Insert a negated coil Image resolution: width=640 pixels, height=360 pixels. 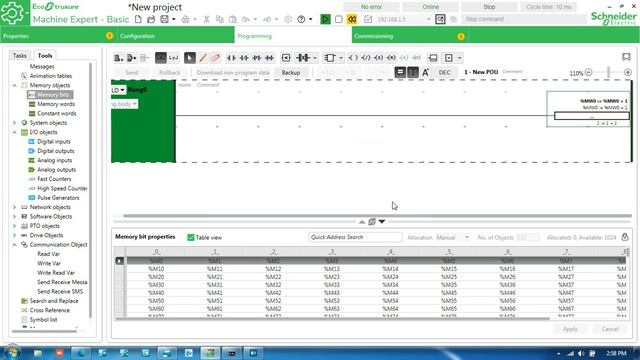(x=366, y=58)
